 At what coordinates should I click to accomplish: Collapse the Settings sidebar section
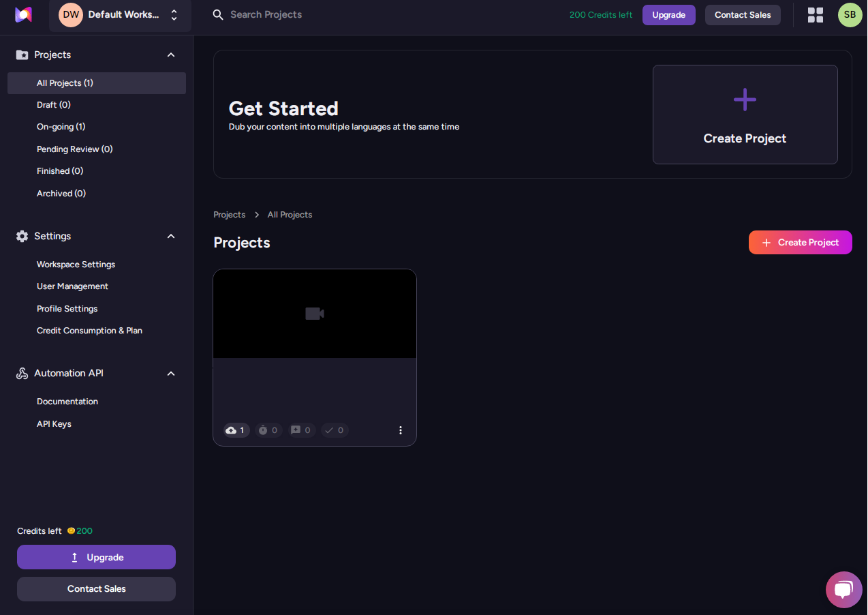(171, 236)
